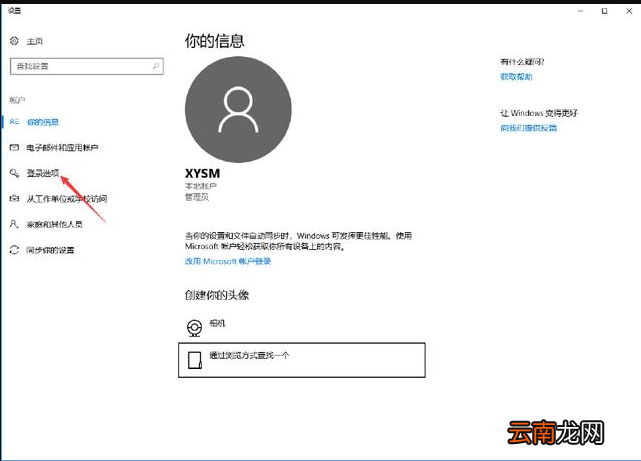Click the browse file icon
The image size is (641, 461).
195,360
